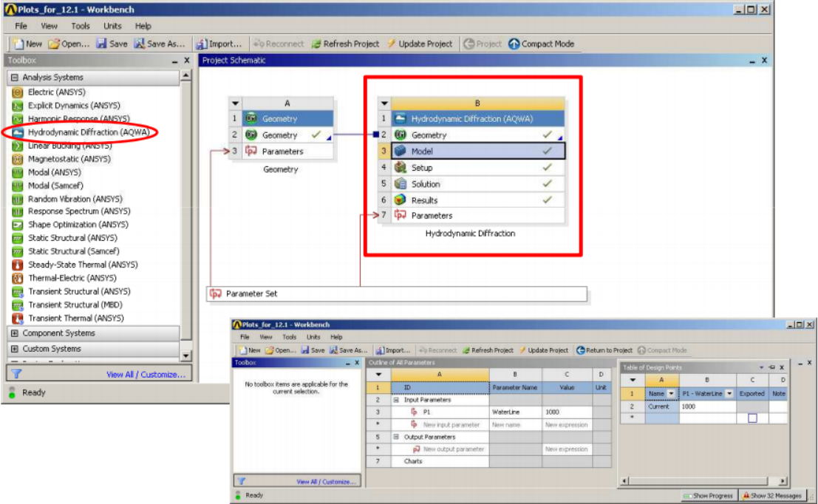Open the Name column dropdown in Design Points table
Screen dimensions: 818x504
[x=672, y=393]
